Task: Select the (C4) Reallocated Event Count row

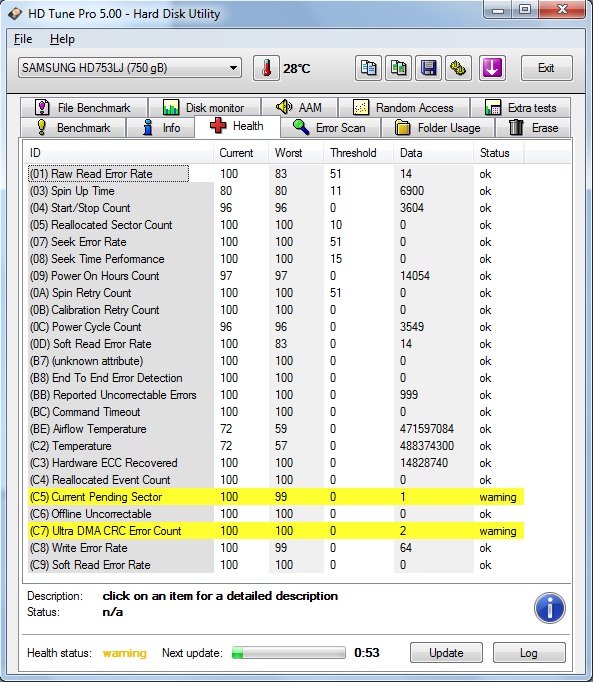Action: point(276,479)
